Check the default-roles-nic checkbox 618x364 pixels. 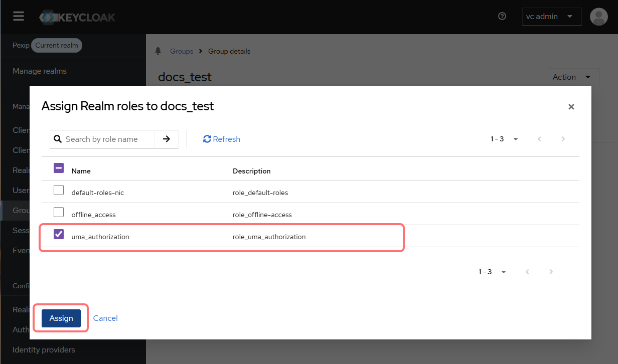59,190
